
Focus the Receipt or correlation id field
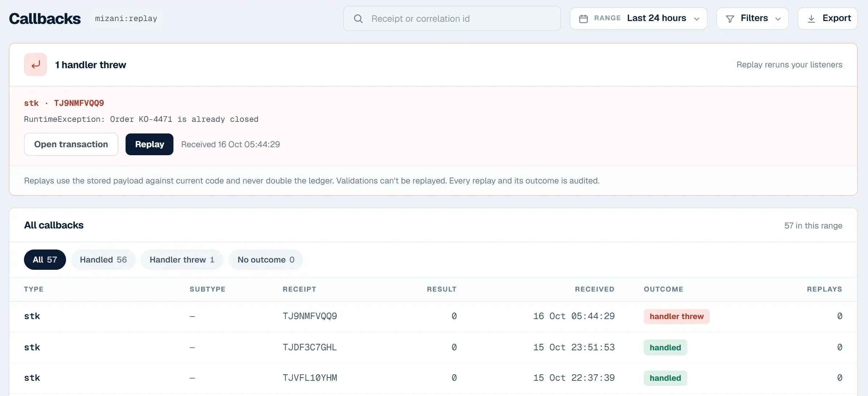tap(452, 18)
